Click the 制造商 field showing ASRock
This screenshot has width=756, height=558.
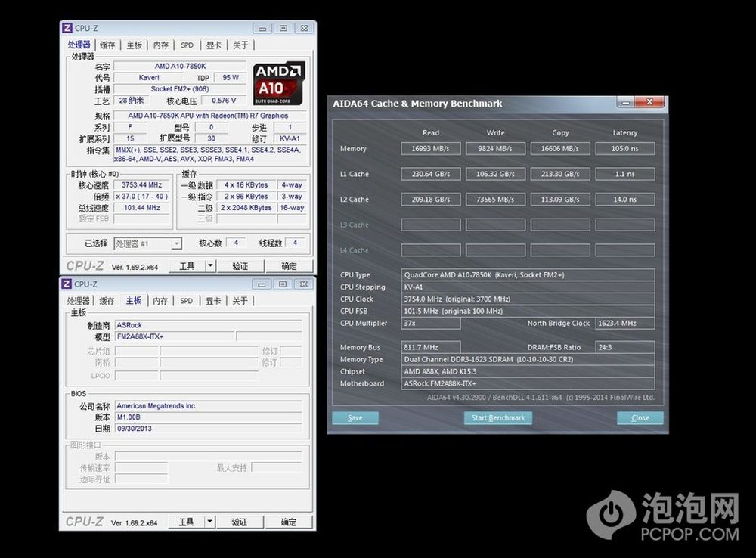tap(209, 325)
